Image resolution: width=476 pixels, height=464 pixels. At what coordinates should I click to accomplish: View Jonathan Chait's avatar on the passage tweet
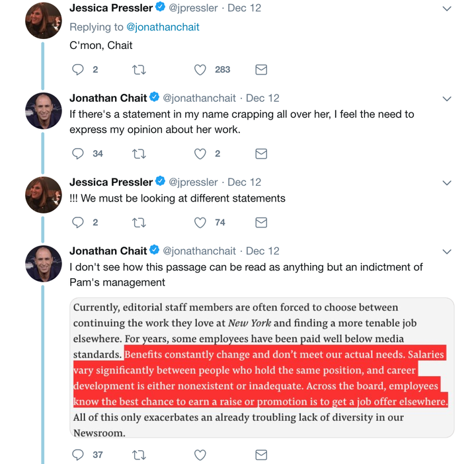(x=44, y=264)
